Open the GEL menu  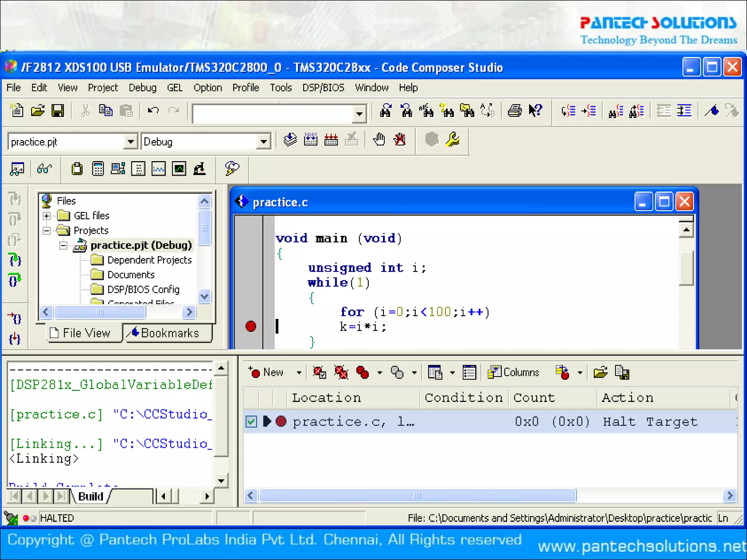click(x=174, y=88)
